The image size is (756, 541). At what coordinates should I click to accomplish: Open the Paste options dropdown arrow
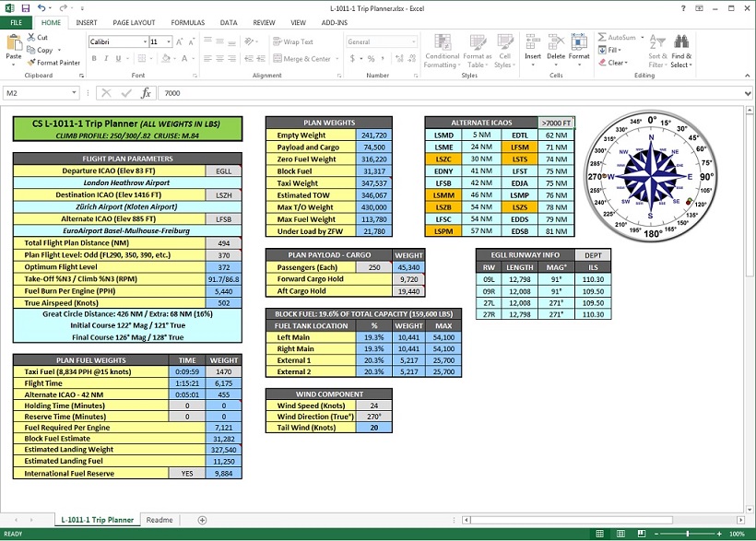(x=14, y=65)
